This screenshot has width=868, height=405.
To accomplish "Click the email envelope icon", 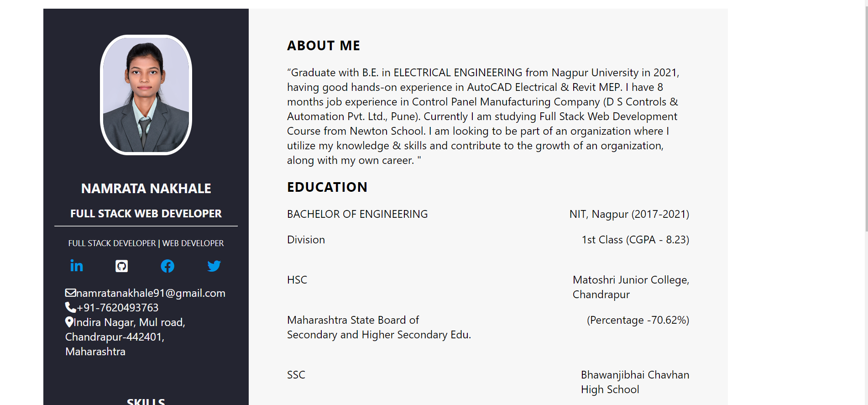I will pyautogui.click(x=70, y=293).
